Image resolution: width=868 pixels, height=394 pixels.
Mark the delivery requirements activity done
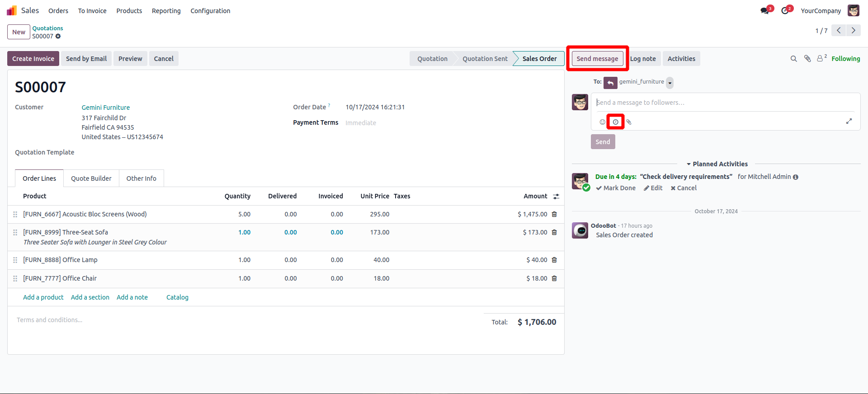(616, 188)
